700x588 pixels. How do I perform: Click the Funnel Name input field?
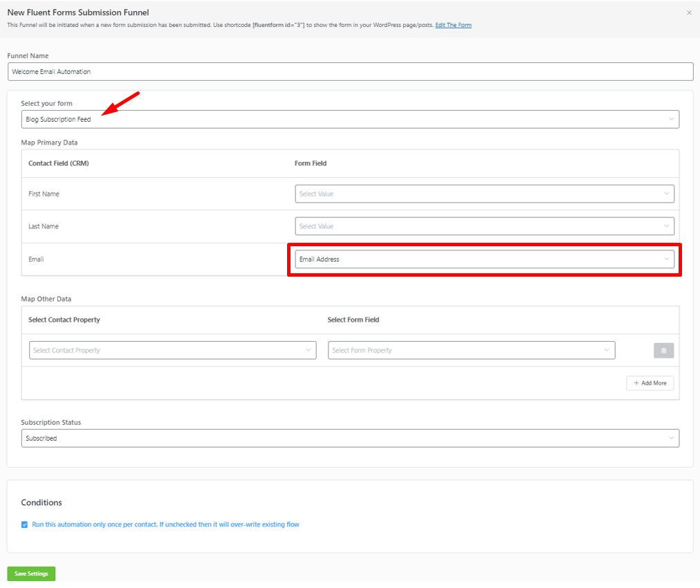[350, 71]
